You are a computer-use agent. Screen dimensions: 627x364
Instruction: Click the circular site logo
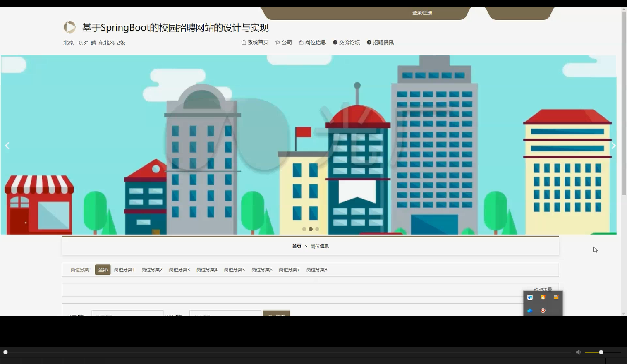click(69, 27)
